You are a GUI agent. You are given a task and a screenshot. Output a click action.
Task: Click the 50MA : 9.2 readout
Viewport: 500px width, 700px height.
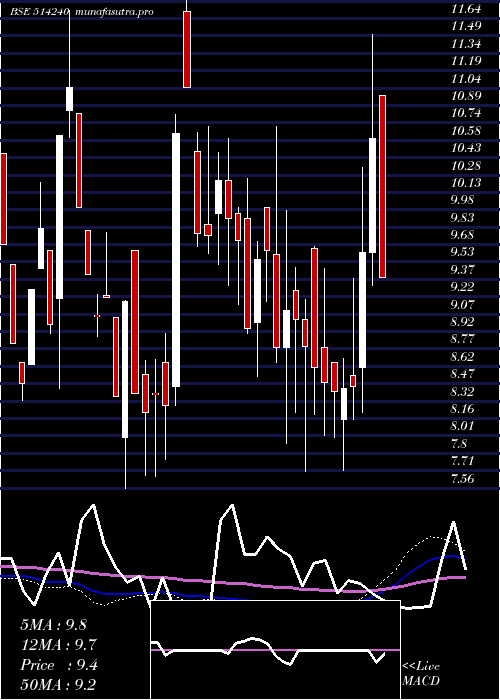point(58,684)
